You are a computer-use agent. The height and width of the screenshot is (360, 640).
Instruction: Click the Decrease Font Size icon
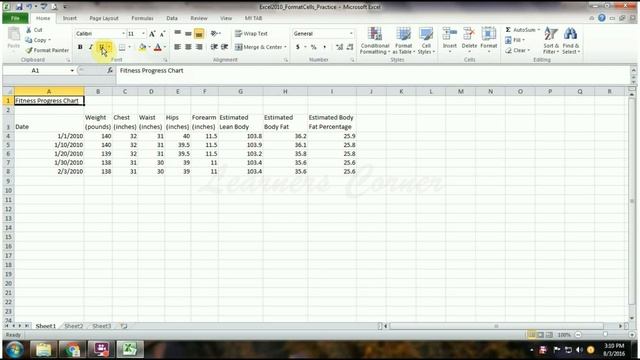coord(162,34)
